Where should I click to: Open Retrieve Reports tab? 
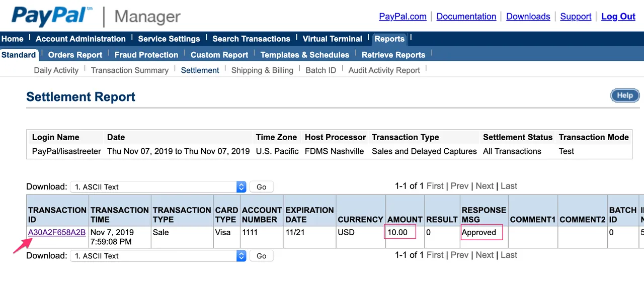(393, 55)
